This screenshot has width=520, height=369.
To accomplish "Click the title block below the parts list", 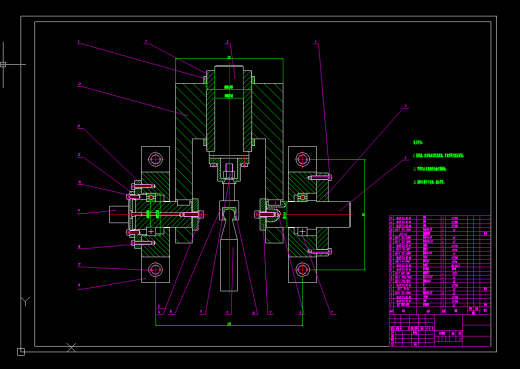I will click(440, 330).
